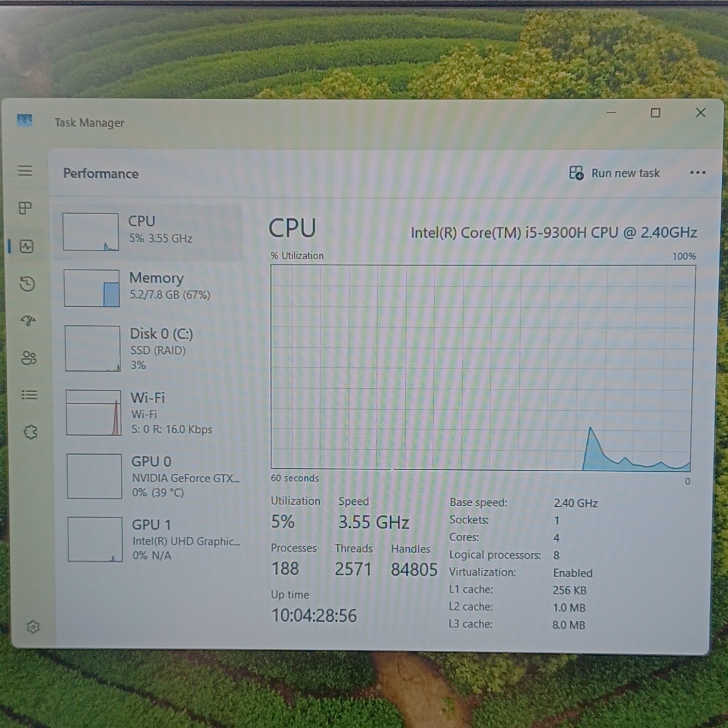Select CPU in the performance list
728x728 pixels.
click(151, 232)
